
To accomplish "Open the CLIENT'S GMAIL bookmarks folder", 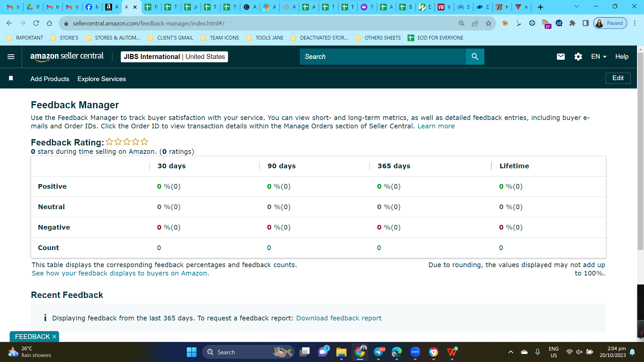I will tap(171, 38).
